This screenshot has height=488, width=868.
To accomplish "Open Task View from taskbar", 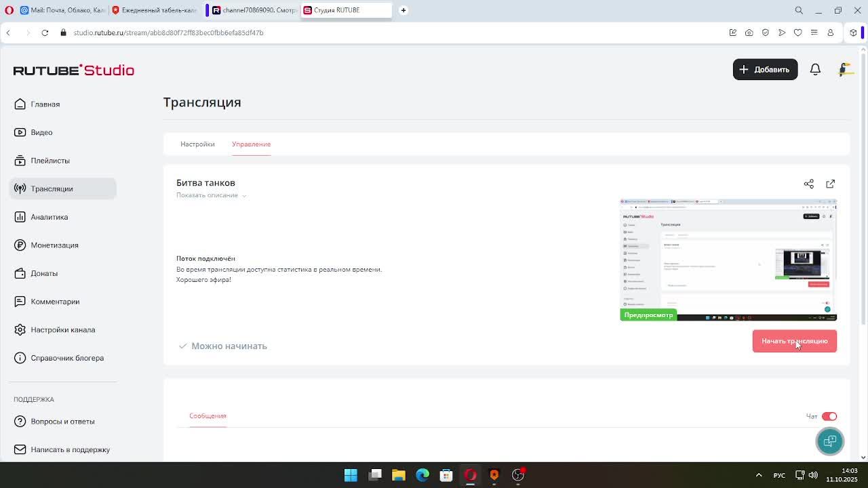I will click(375, 475).
